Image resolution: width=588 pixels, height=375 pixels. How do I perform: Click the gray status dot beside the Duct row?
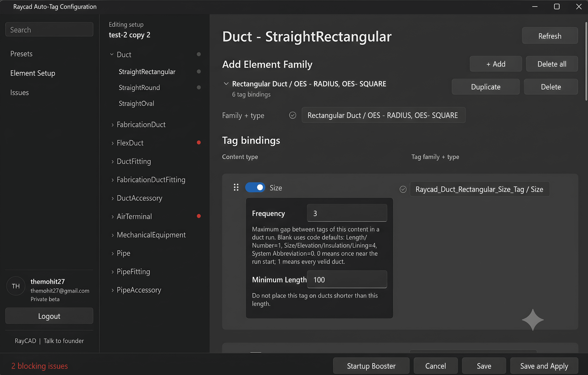(199, 54)
